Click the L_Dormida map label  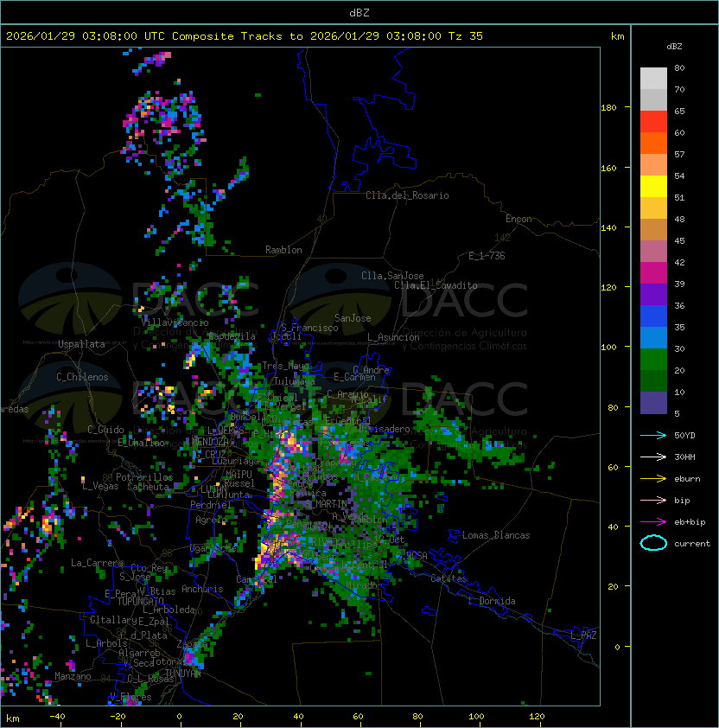492,601
